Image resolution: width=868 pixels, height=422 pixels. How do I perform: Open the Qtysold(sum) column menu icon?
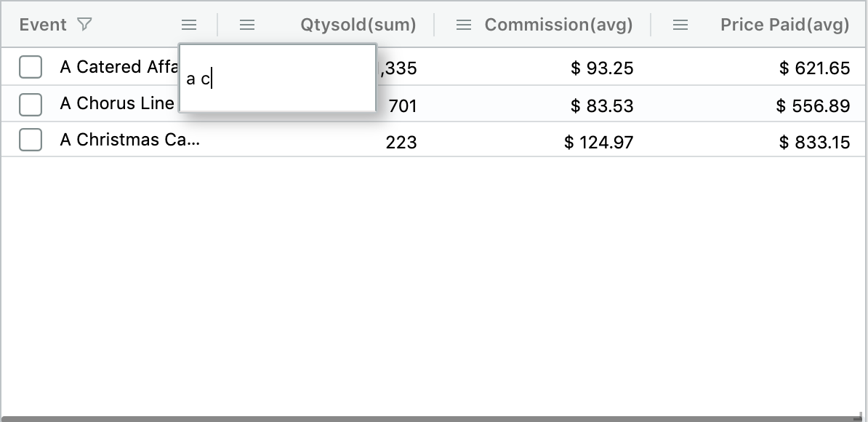(x=247, y=25)
